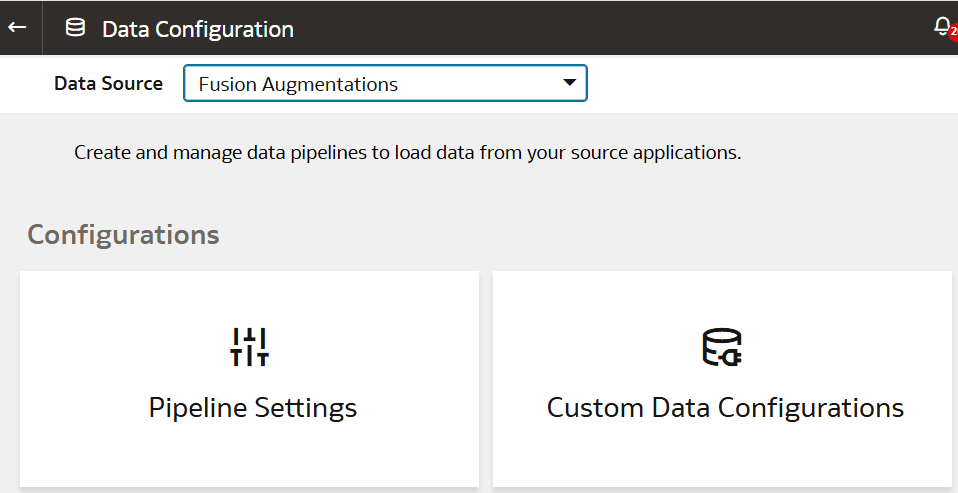The width and height of the screenshot is (958, 493).
Task: Click the pipeline description text
Action: [x=408, y=154]
